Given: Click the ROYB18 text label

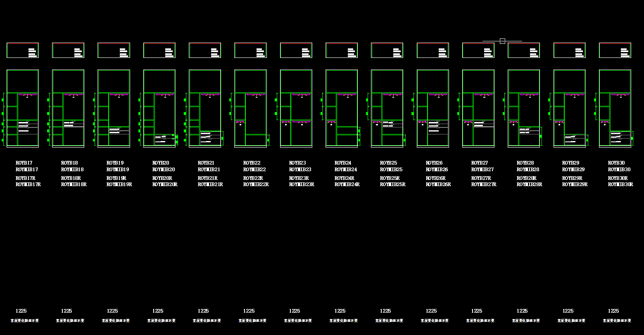Looking at the screenshot, I should click(x=69, y=163).
